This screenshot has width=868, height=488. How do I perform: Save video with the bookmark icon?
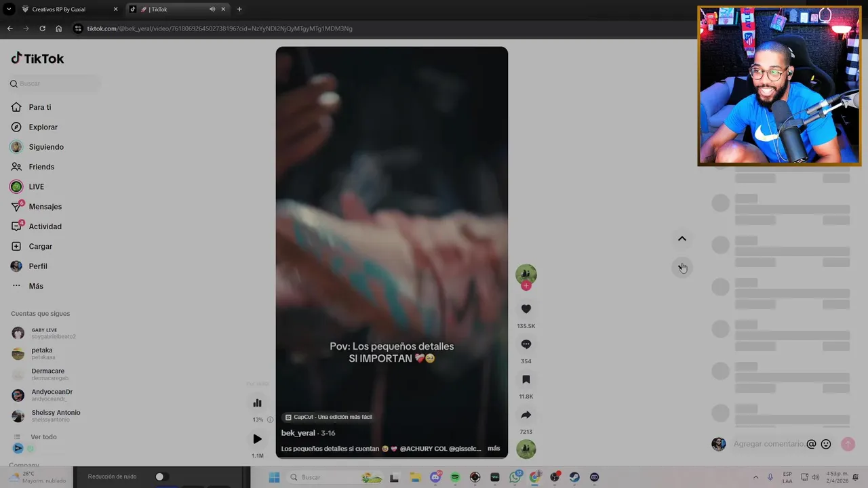(x=526, y=380)
